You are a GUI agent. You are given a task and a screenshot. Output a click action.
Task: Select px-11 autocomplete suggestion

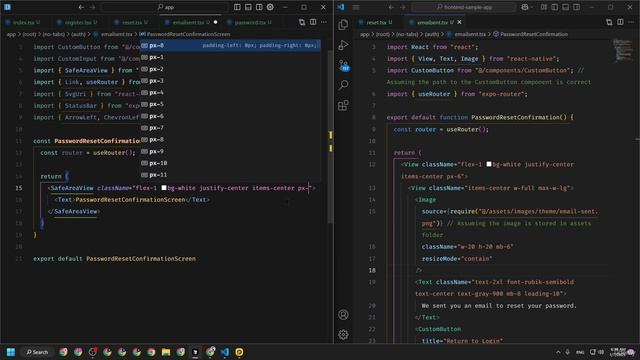pos(230,175)
